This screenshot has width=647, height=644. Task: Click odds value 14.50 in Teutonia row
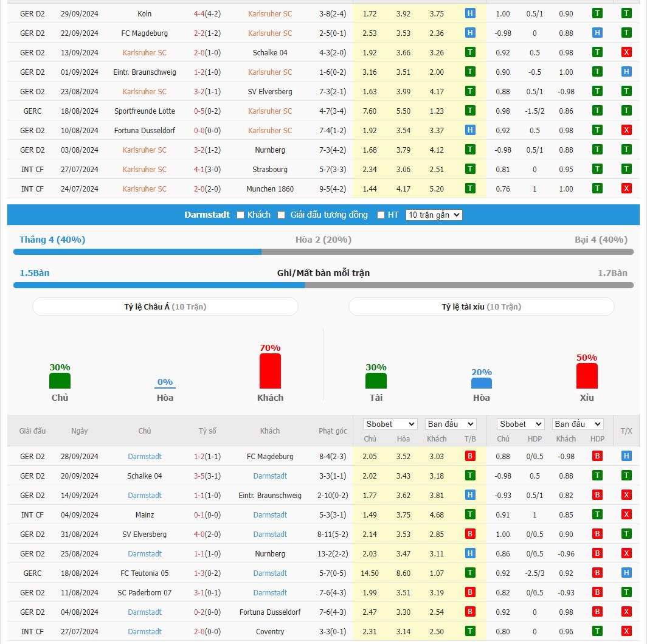(369, 573)
